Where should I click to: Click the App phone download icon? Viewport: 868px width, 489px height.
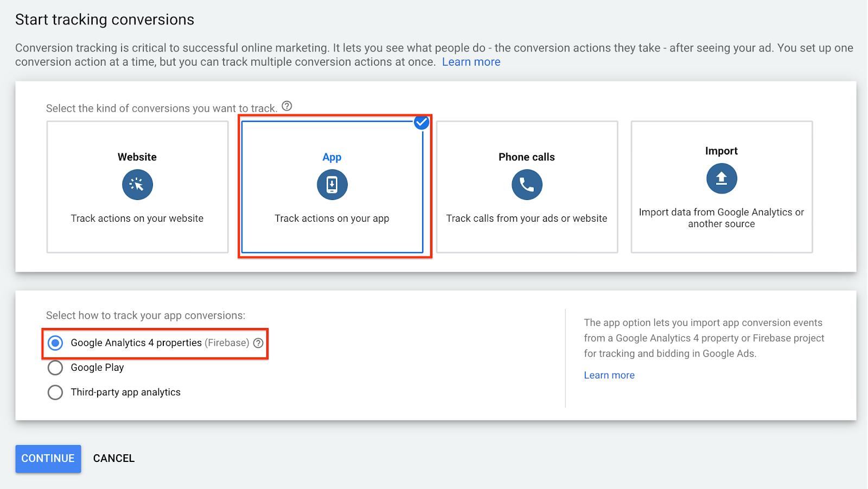[x=332, y=185]
